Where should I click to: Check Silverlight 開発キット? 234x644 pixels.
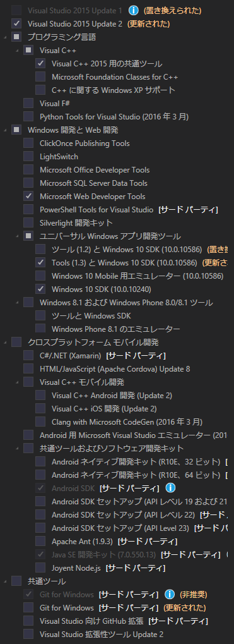pos(28,222)
